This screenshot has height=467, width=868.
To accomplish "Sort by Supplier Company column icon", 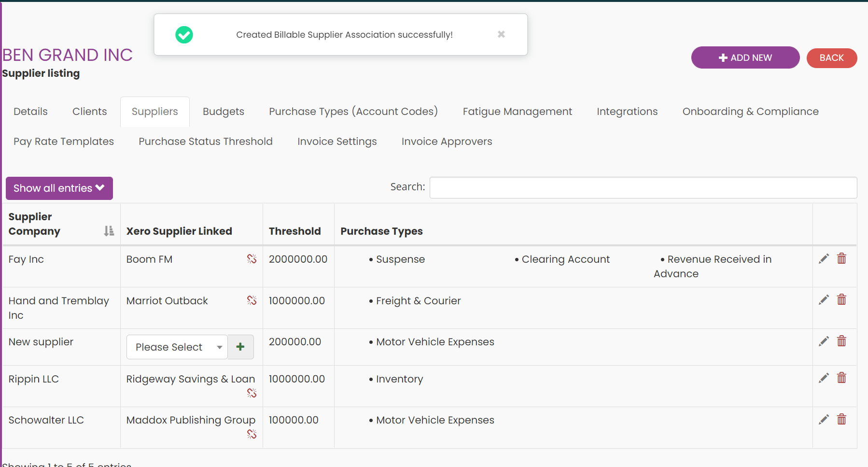I will click(x=109, y=231).
